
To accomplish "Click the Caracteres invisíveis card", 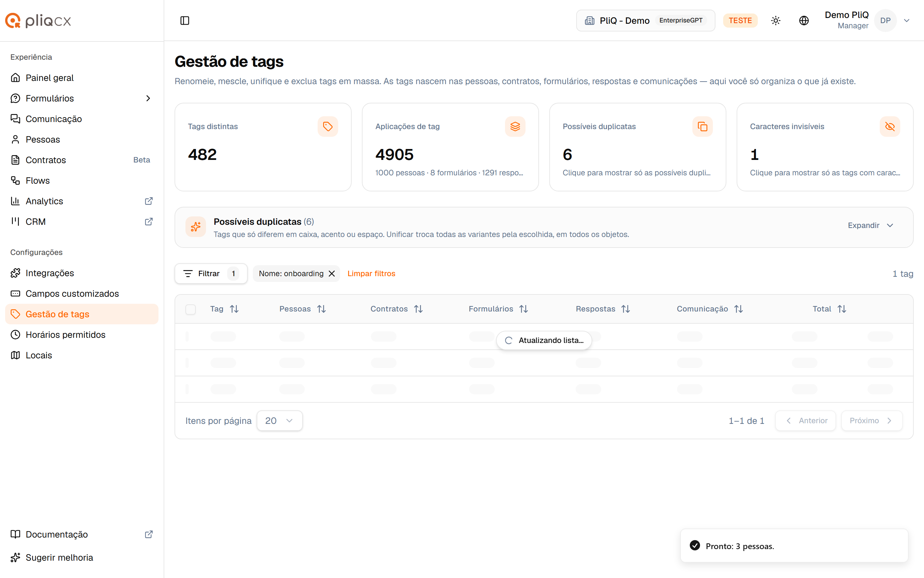I will coord(825,147).
